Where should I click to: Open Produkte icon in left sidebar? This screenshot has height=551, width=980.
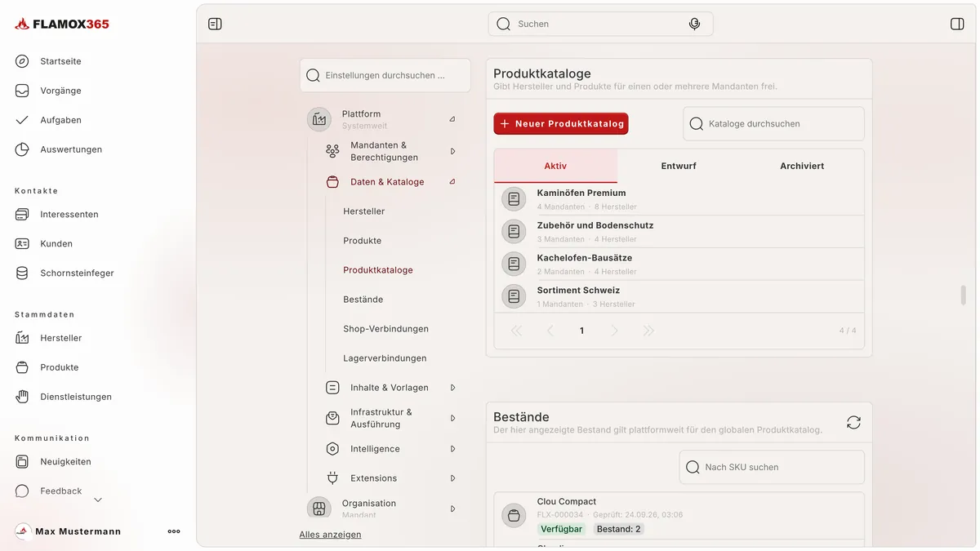22,367
